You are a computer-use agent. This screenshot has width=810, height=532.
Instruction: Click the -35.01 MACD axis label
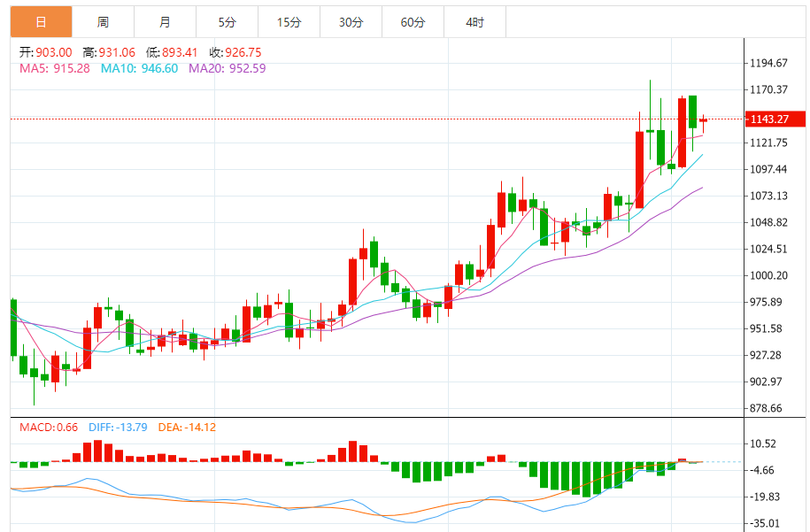(764, 523)
